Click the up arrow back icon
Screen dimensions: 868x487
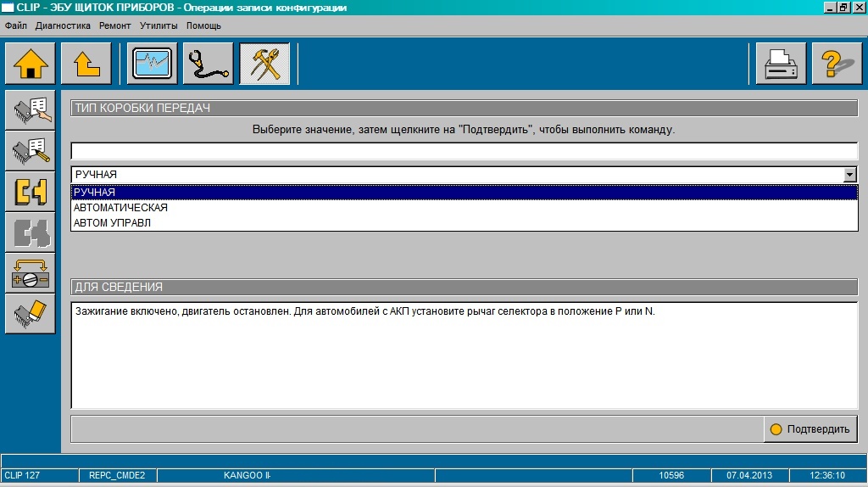pos(86,64)
